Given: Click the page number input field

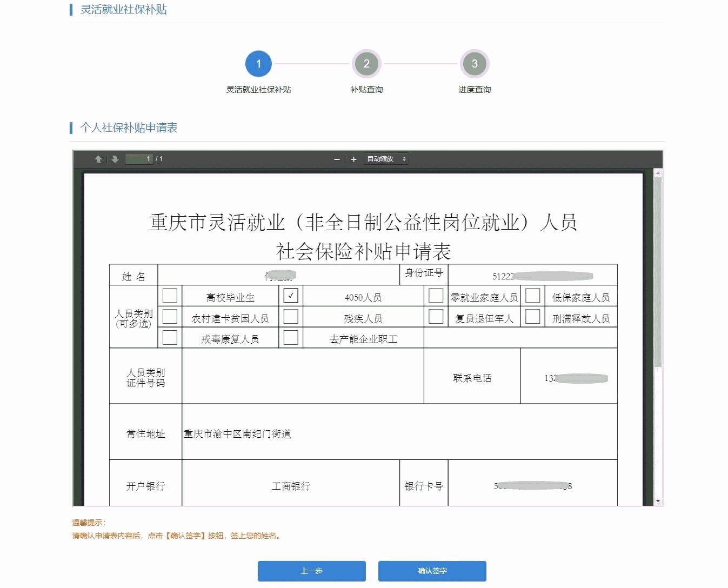Looking at the screenshot, I should (x=139, y=159).
